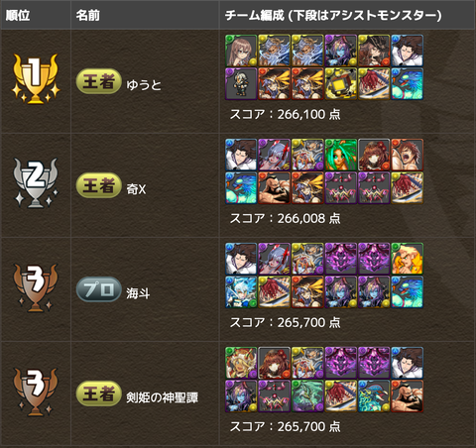Image resolution: width=476 pixels, height=448 pixels.
Task: Click the player name 剣姫の神聖譚
Action: click(x=162, y=397)
